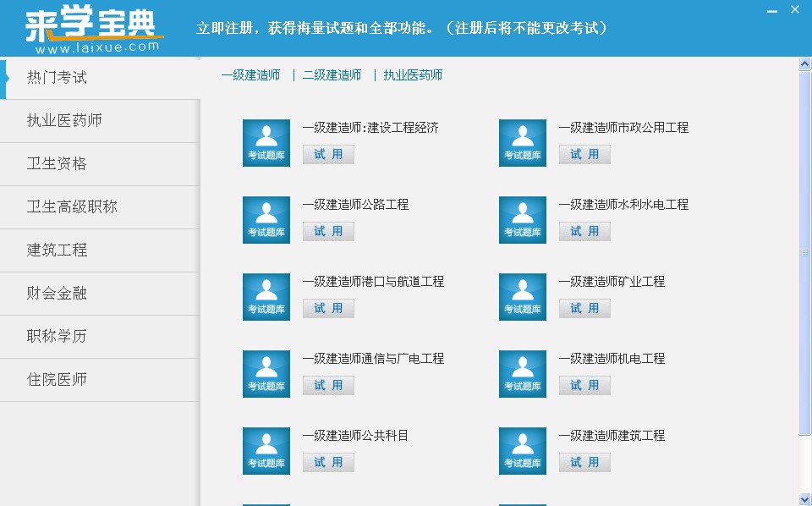Open the 建设工程经济 exam question bank icon
812x506 pixels.
pos(266,142)
